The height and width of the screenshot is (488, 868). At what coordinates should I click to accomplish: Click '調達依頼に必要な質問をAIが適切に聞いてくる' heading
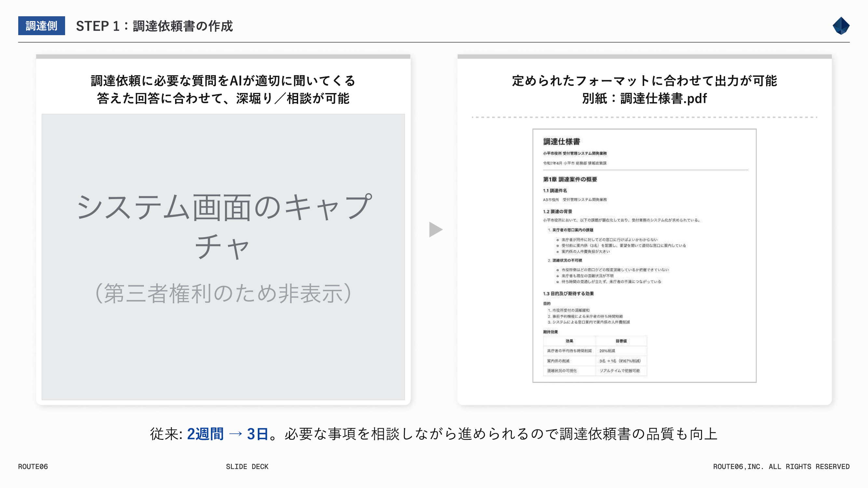tap(223, 81)
